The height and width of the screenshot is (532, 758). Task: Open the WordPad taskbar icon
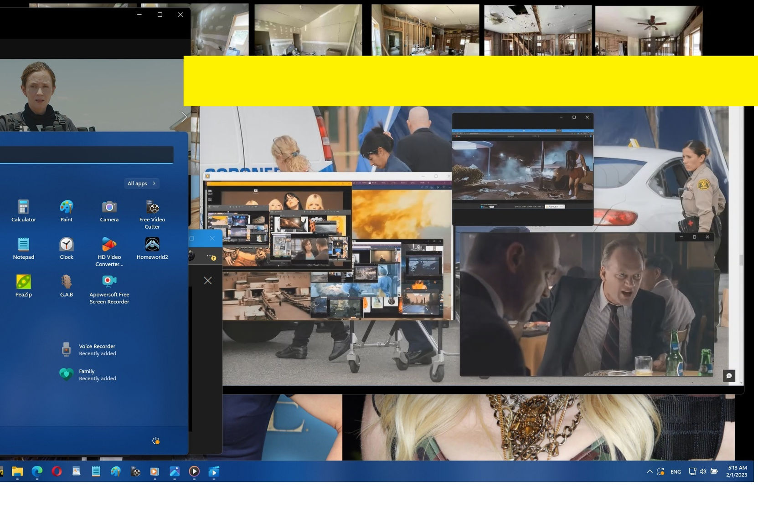pyautogui.click(x=76, y=471)
